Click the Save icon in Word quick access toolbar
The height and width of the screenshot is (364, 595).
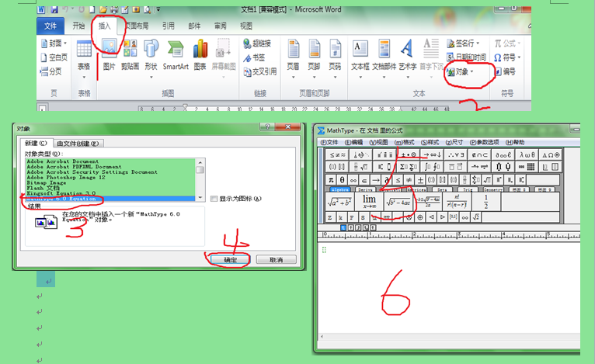point(54,9)
